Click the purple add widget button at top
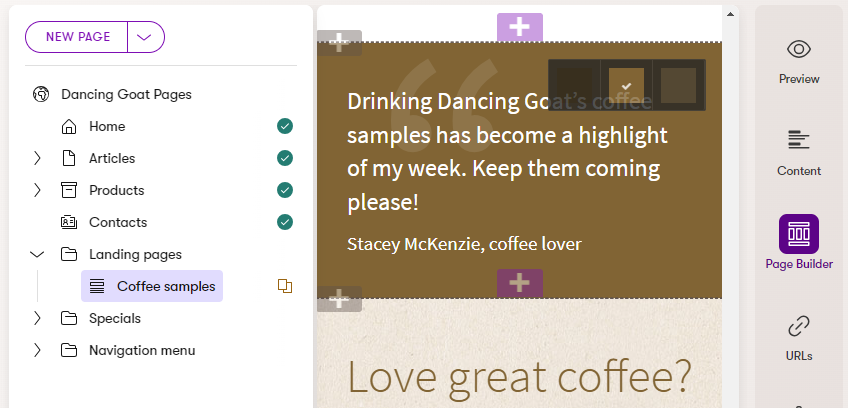 click(x=519, y=27)
